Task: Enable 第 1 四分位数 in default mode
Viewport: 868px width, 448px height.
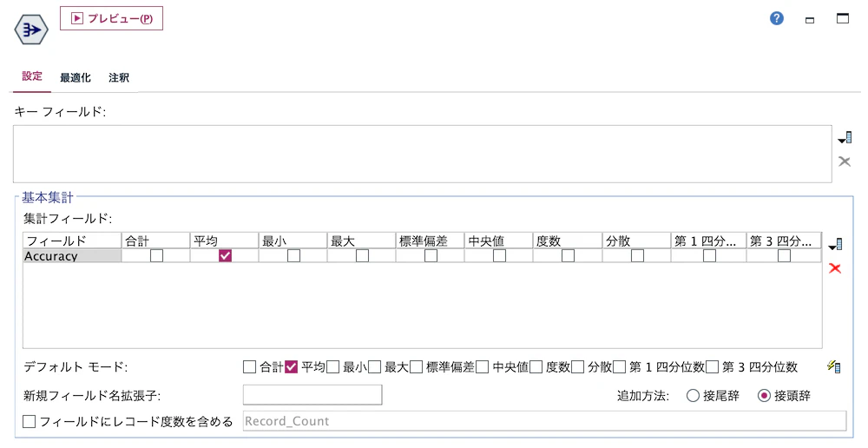Action: [620, 366]
